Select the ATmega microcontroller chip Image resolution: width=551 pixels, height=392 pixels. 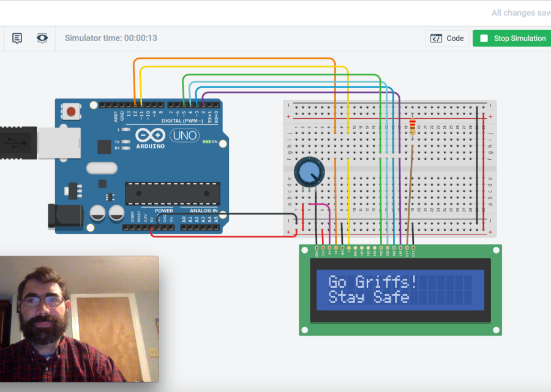[x=172, y=193]
